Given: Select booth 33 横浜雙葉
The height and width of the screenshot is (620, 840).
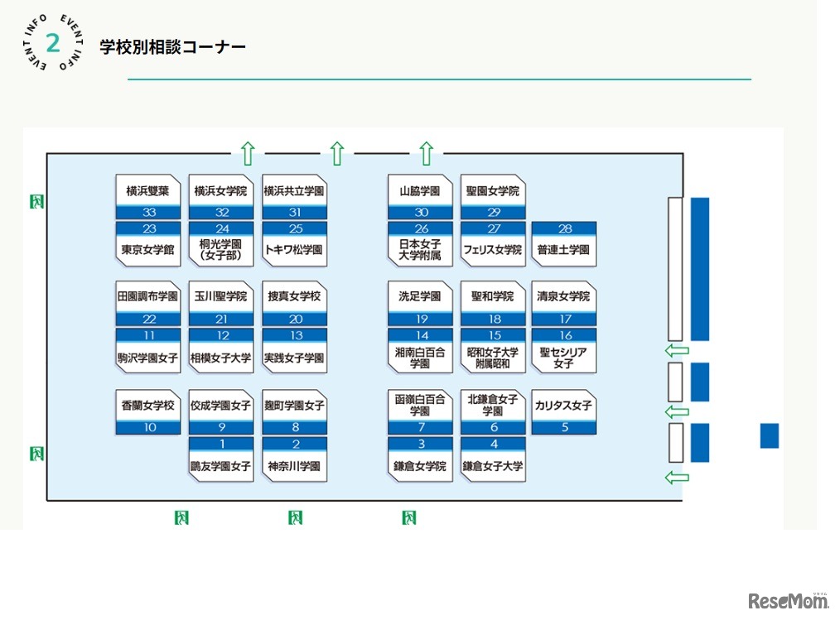Looking at the screenshot, I should pyautogui.click(x=148, y=197).
